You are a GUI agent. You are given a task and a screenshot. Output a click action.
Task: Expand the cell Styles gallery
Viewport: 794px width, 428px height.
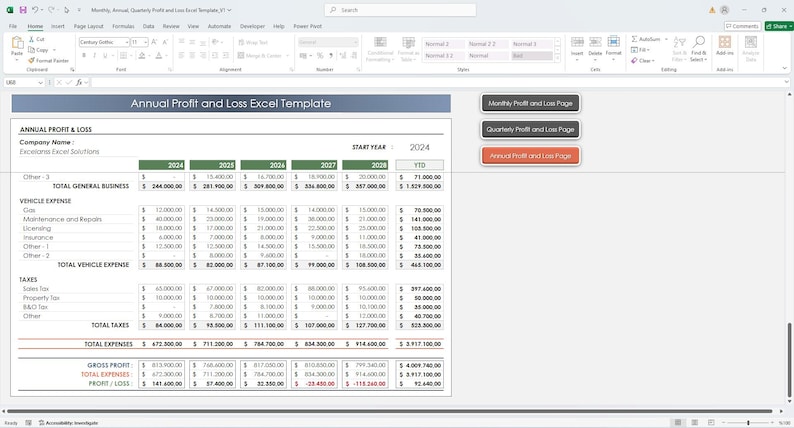[558, 59]
